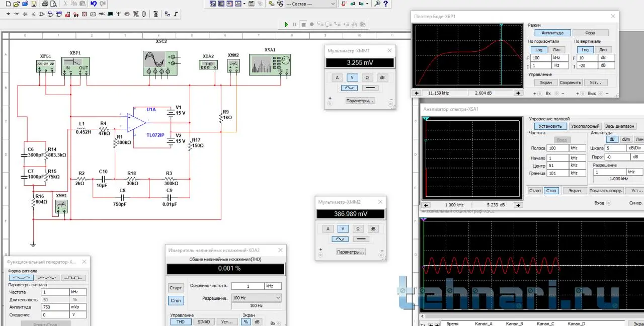Screen dimensions: 644x326
Task: Open the Help question mark icon
Action: coord(386,4)
